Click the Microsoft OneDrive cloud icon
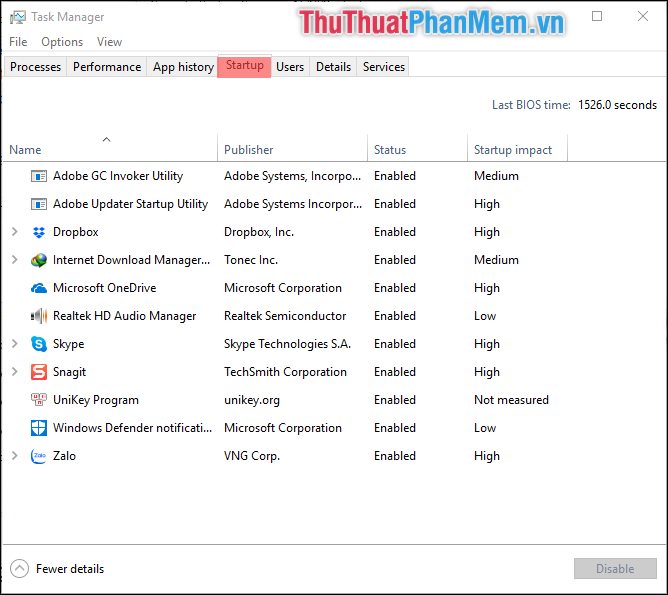The height and width of the screenshot is (595, 668). [x=39, y=288]
